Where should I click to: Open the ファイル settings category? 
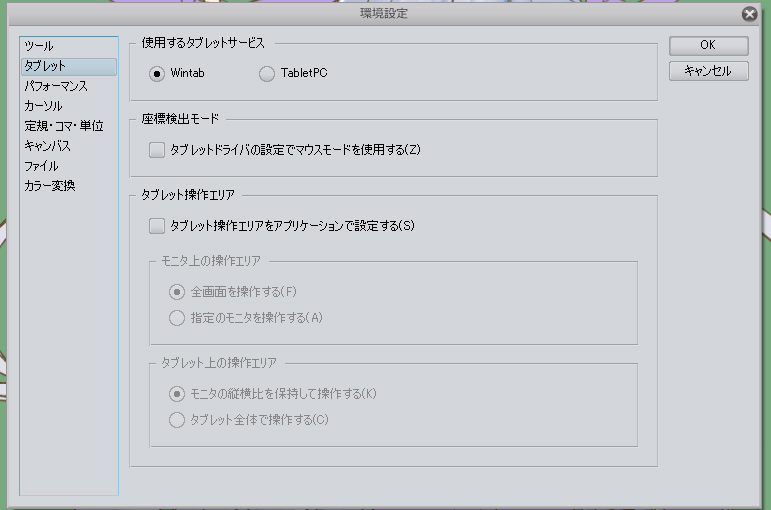(x=69, y=166)
